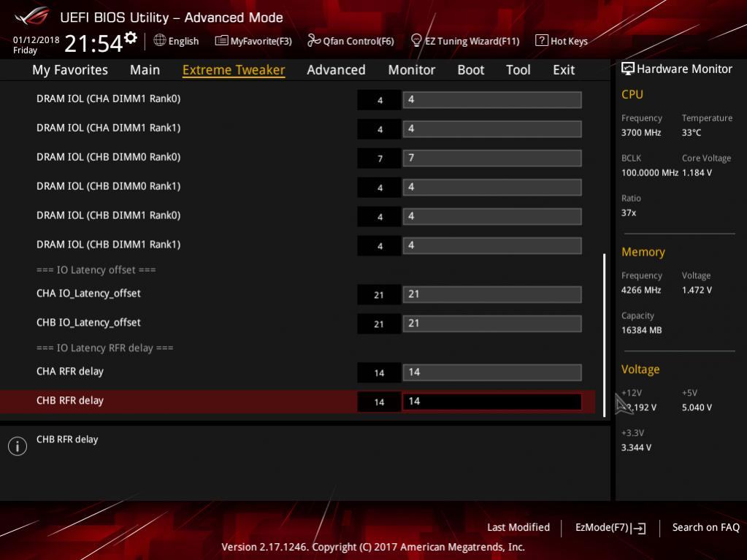
Task: Switch to Main tab
Action: click(145, 70)
